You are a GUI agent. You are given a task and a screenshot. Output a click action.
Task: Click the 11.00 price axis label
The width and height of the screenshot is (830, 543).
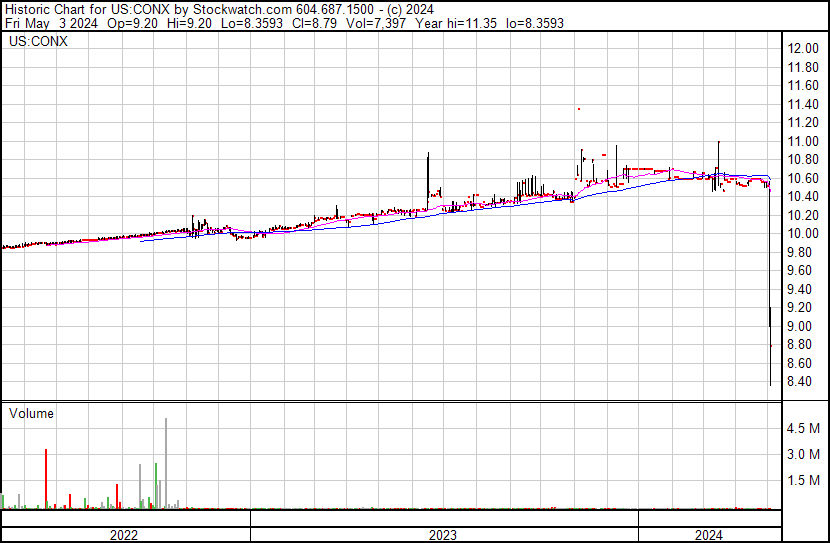(x=804, y=142)
